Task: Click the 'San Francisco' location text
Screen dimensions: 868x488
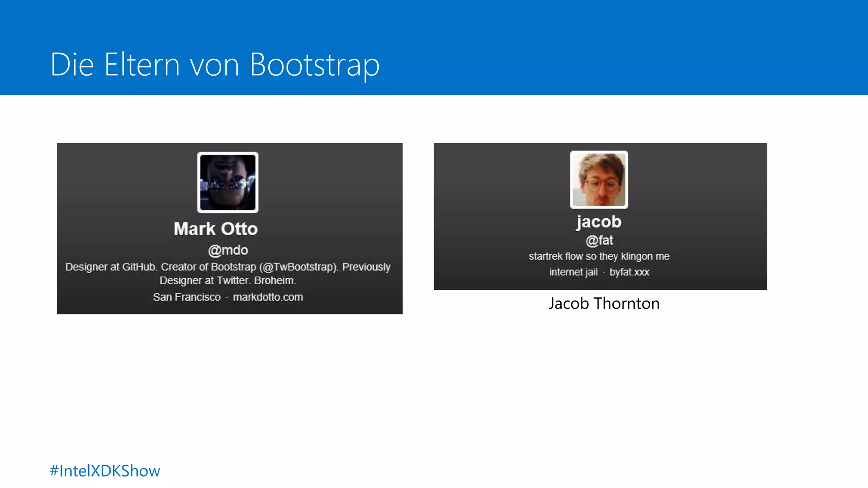Action: pos(187,297)
